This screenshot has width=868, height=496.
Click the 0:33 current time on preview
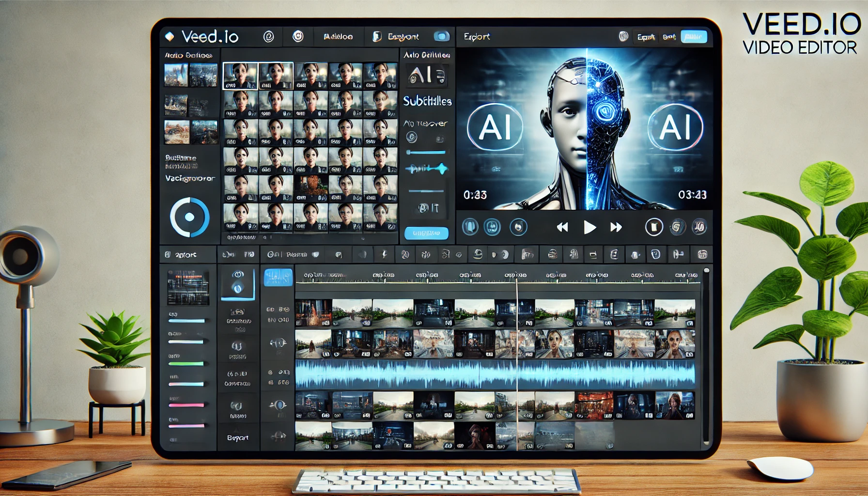475,195
